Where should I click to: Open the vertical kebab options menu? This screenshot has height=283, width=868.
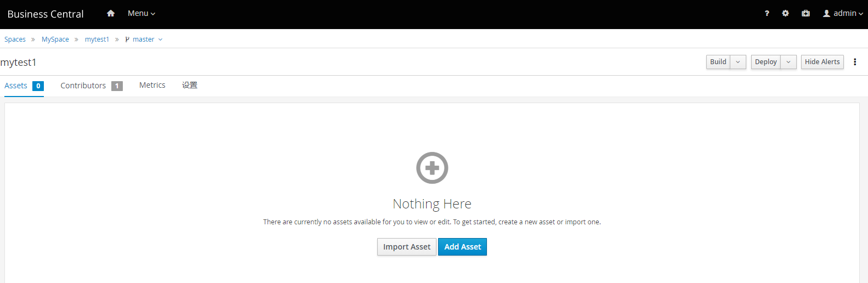[x=855, y=62]
